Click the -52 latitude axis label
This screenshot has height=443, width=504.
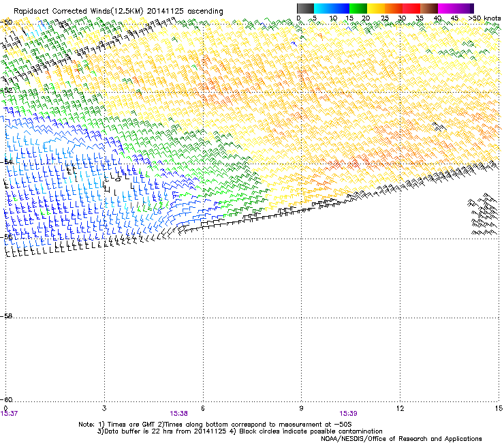coord(6,91)
